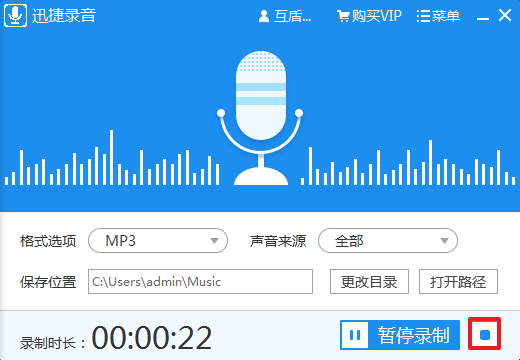Click the save path C:\Users\admin\Music field

pos(200,282)
